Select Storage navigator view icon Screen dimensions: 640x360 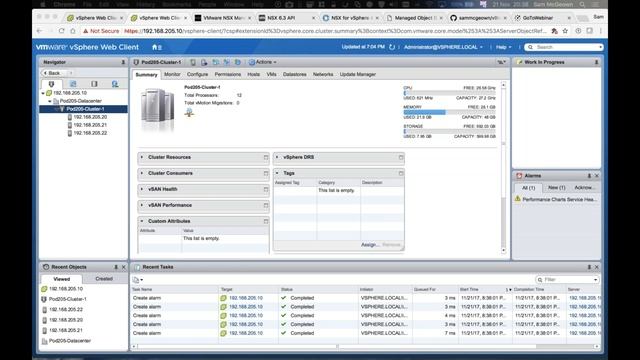(x=94, y=84)
